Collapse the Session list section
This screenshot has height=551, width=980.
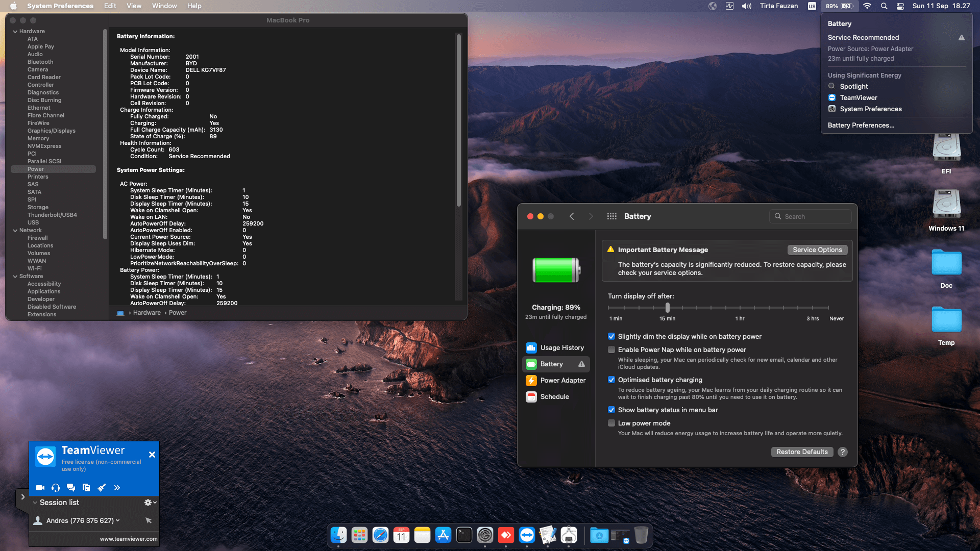coord(35,503)
